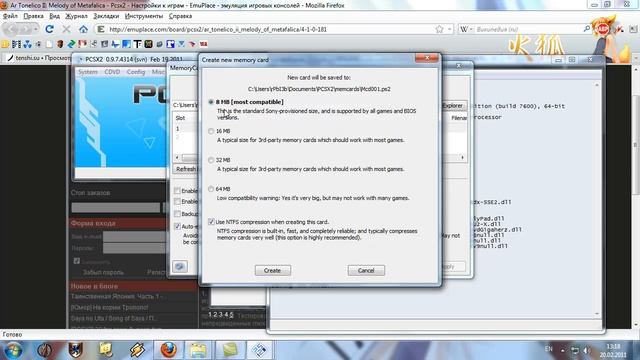This screenshot has width=640, height=360.
Task: Toggle Use NTFS compression checkbox
Action: point(211,222)
